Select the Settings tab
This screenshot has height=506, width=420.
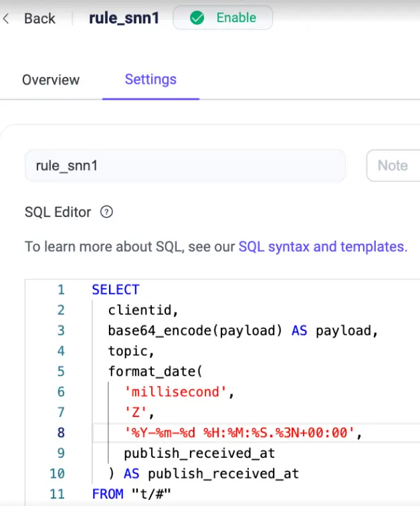click(150, 80)
